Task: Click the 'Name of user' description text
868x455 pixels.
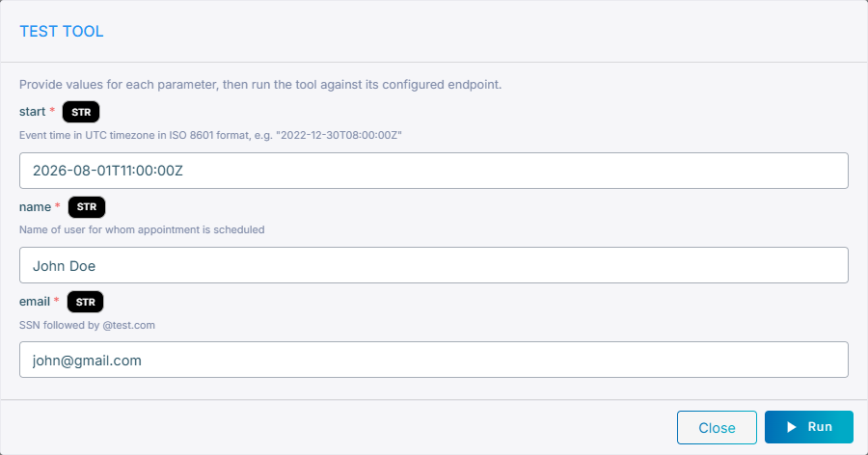Action: pyautogui.click(x=142, y=229)
